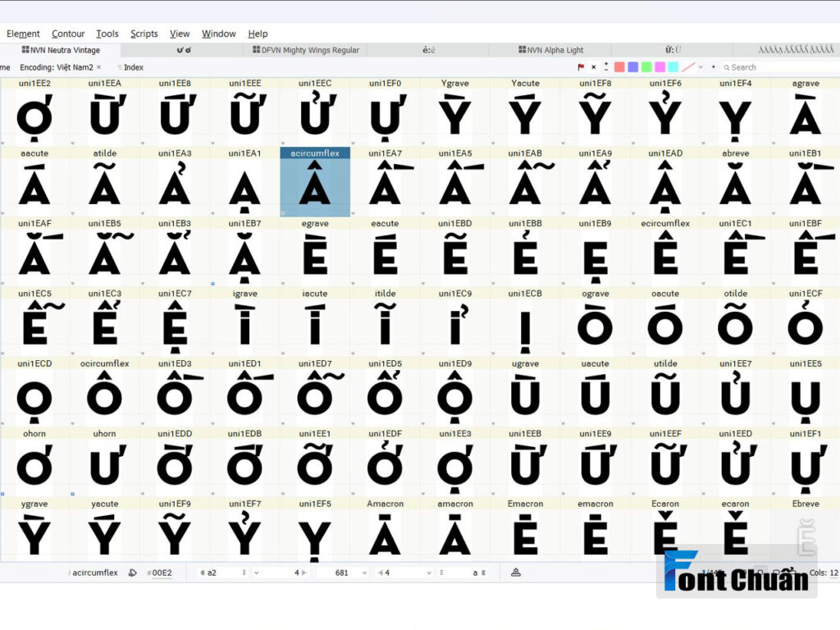Switch to the è:ê glyph tab
Viewport: 840px width, 630px height.
coord(428,50)
